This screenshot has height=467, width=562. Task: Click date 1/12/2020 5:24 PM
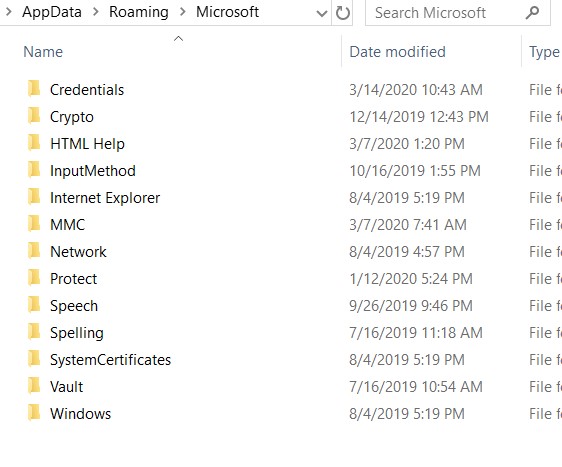click(411, 279)
